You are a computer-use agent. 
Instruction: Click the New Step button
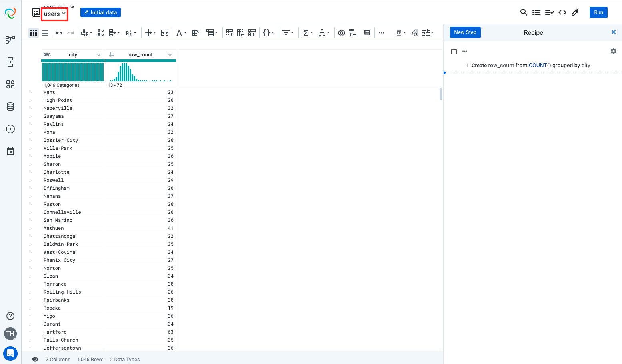[x=465, y=32]
